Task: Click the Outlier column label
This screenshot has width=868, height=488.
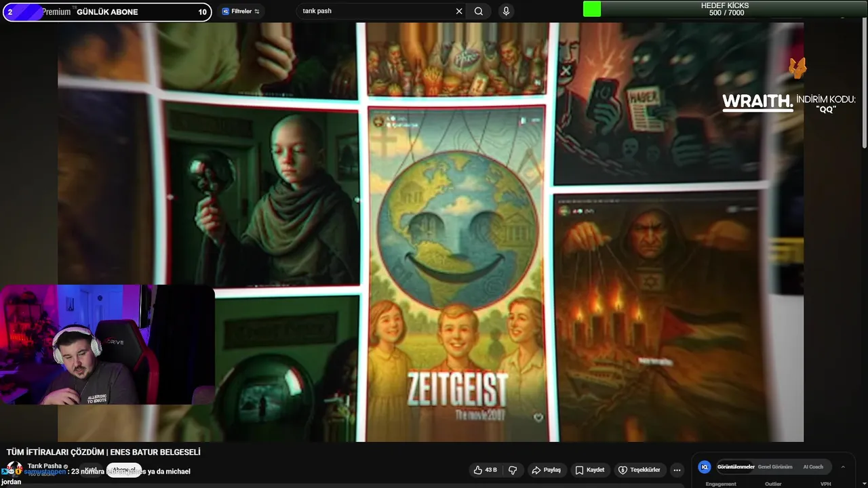Action: [x=773, y=484]
